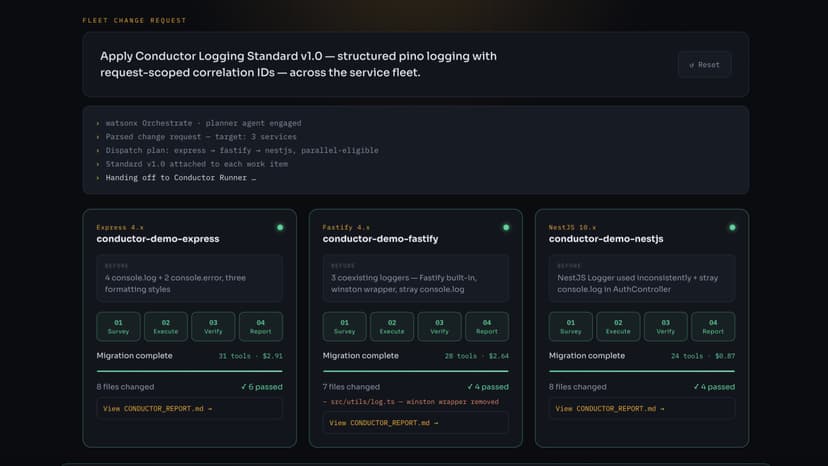This screenshot has width=828, height=466.
Task: Click nestjs card 'before' summary box
Action: 642,278
